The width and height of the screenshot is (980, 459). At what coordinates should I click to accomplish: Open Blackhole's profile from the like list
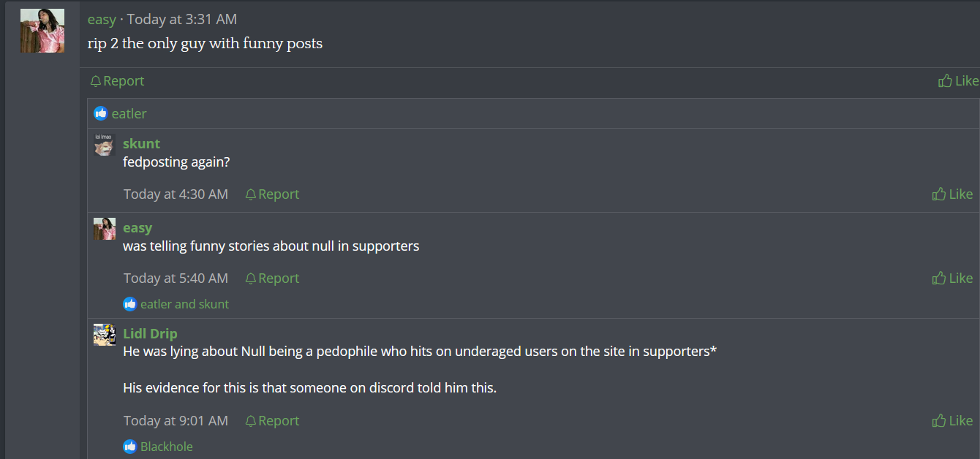(x=167, y=447)
